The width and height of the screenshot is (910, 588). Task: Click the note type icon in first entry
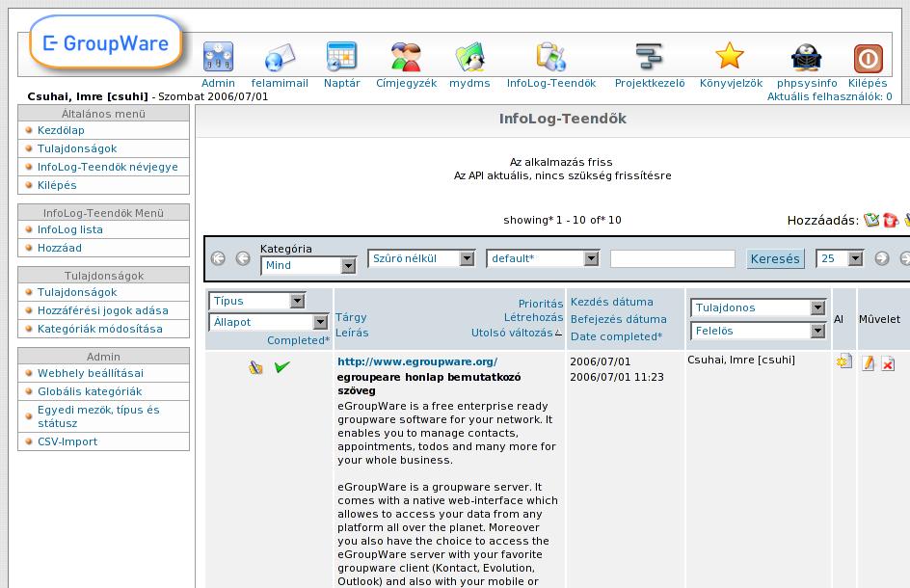click(x=256, y=367)
